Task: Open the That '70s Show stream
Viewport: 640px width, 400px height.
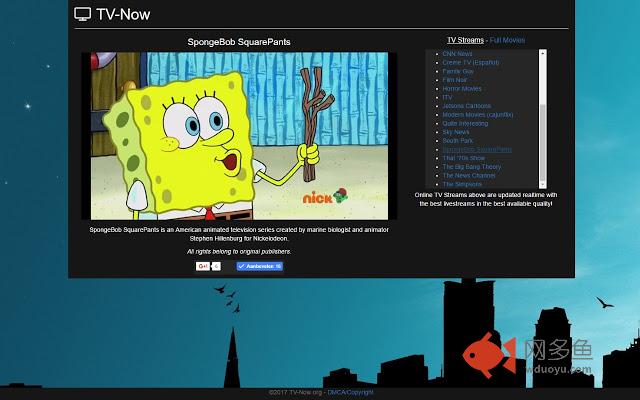Action: (x=464, y=158)
